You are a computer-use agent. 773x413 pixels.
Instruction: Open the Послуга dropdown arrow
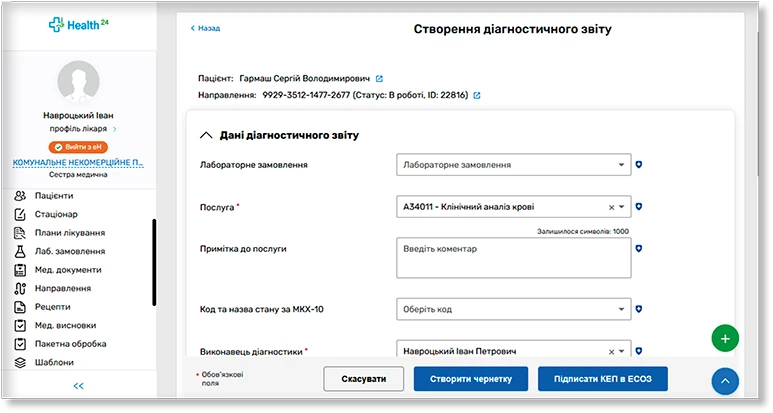pyautogui.click(x=622, y=207)
